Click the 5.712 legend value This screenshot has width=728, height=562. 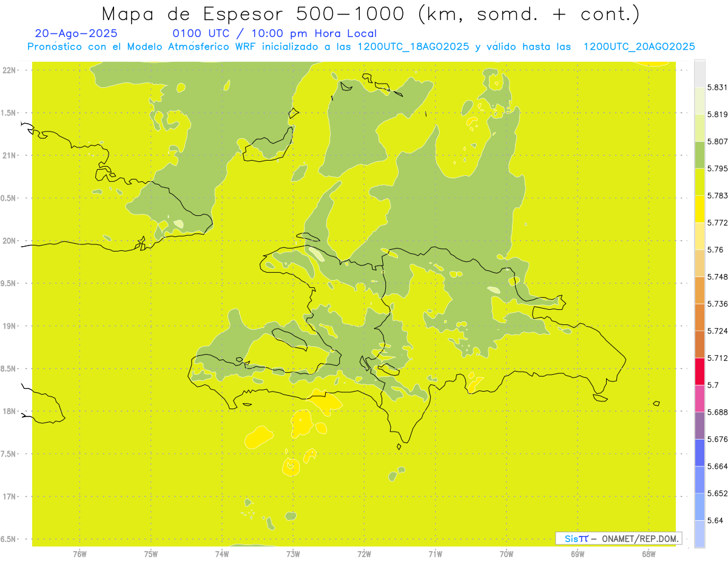(x=717, y=358)
